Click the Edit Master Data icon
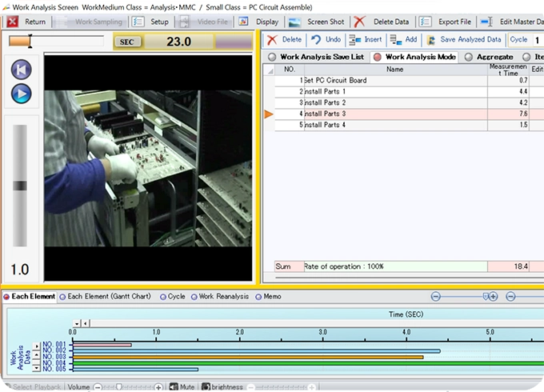The height and width of the screenshot is (392, 544). (486, 22)
